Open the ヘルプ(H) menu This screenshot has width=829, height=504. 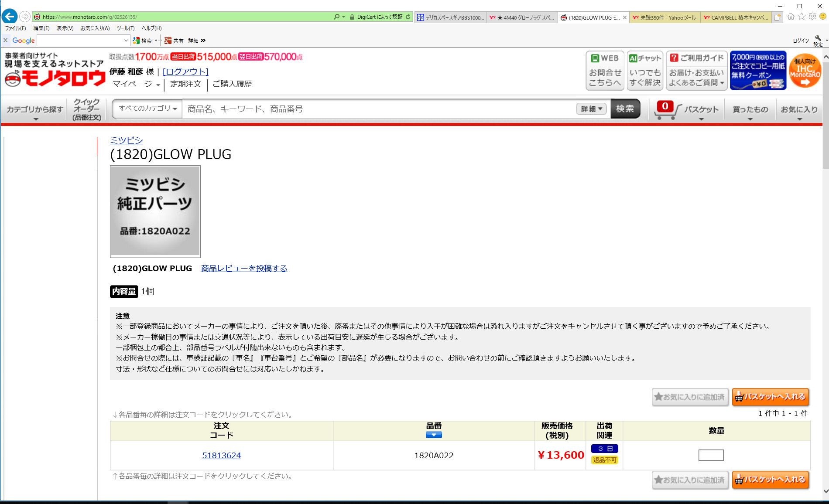pyautogui.click(x=152, y=28)
